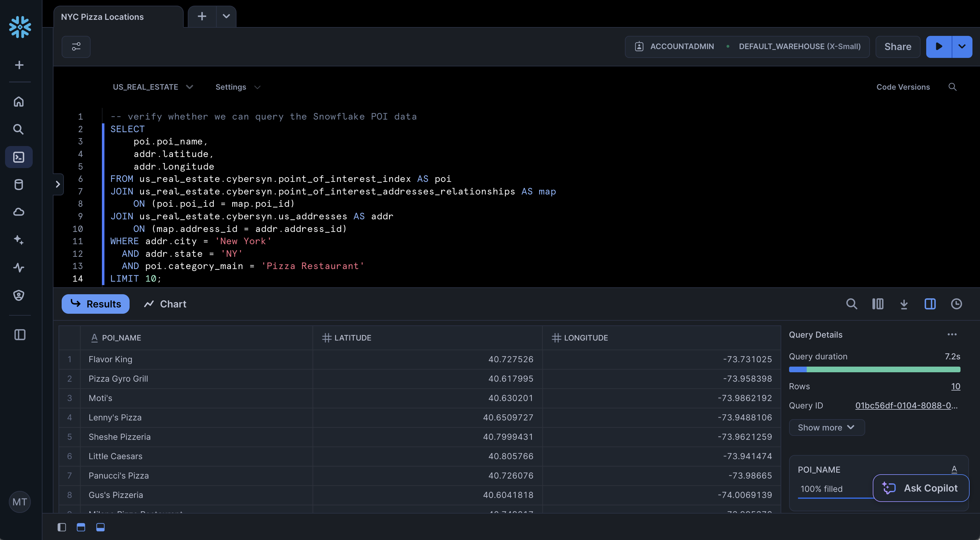Toggle the left sidebar layout button
980x540 pixels.
pos(62,527)
